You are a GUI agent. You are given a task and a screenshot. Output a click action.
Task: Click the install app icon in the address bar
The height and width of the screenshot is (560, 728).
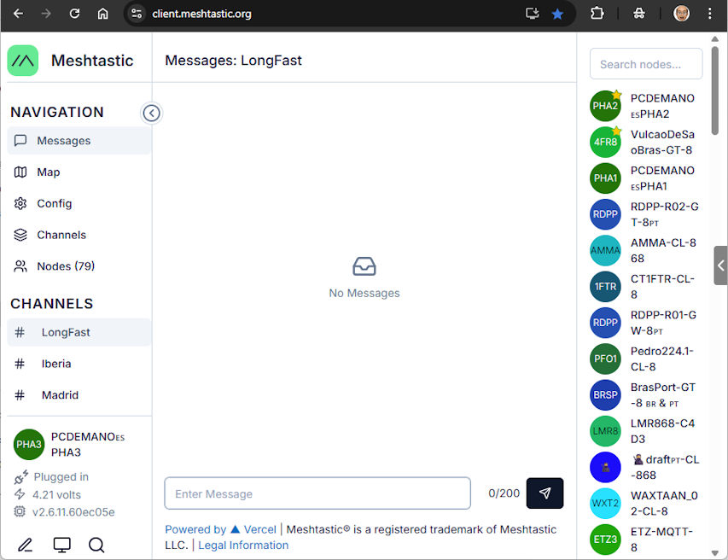pyautogui.click(x=532, y=14)
